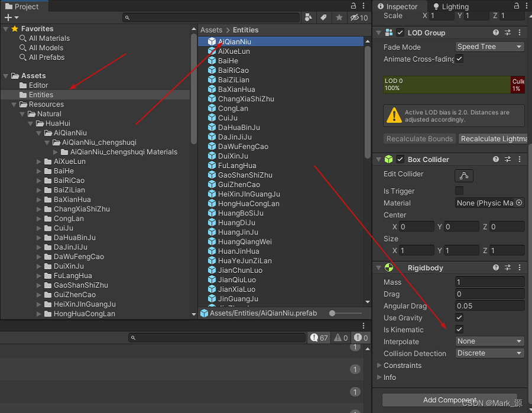Open Box Collider three-dot context menu
Image resolution: width=532 pixels, height=413 pixels.
point(520,159)
